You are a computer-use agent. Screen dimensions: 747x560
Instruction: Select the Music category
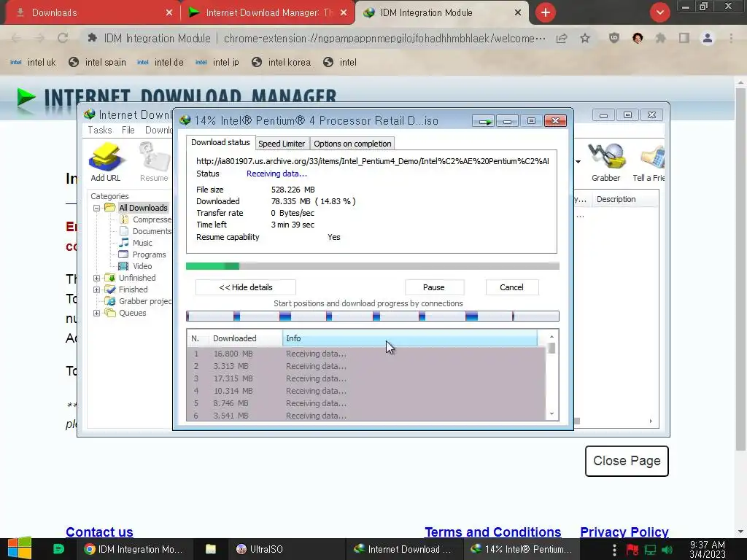tap(136, 243)
